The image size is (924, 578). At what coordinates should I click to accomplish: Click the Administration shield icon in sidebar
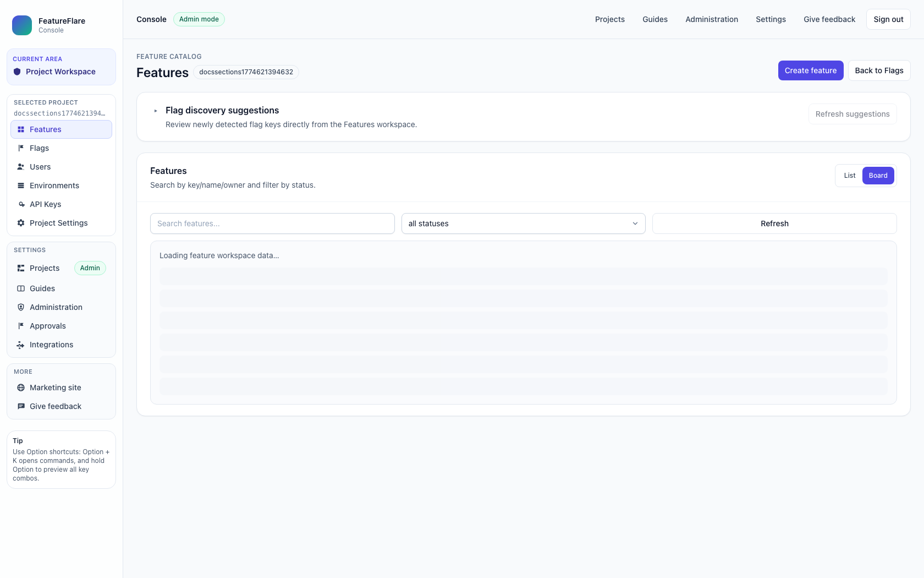[x=21, y=307]
